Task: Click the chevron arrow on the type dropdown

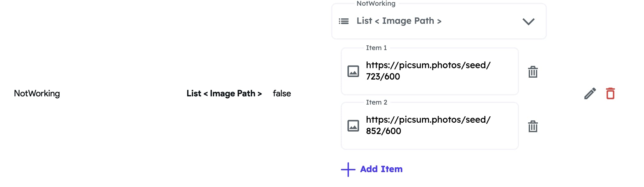Action: point(528,22)
